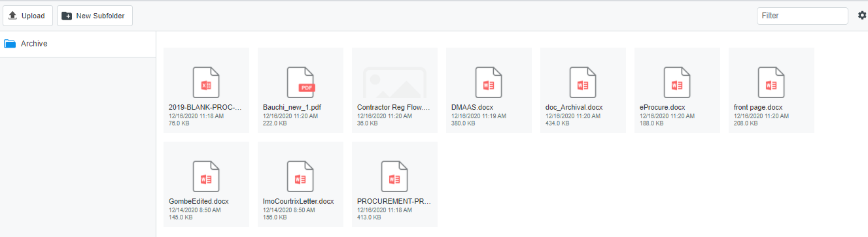868x237 pixels.
Task: Click the DMAAS.docx file name label
Action: point(472,107)
